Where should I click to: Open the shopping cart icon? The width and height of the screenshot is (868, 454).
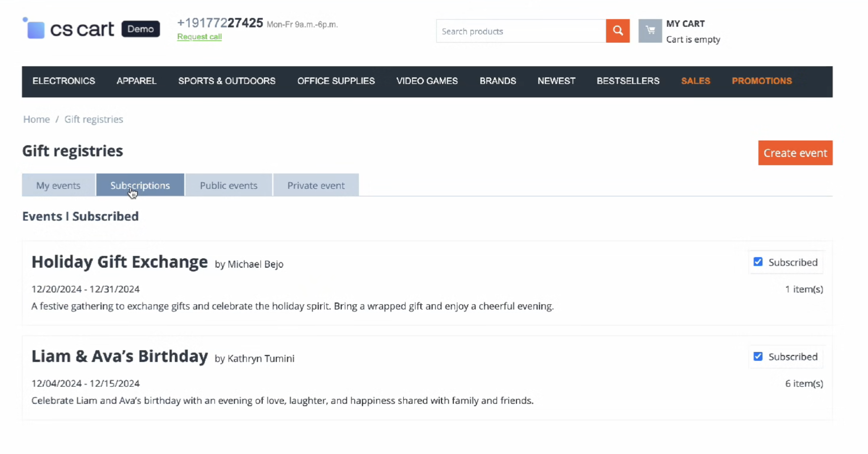pos(650,31)
